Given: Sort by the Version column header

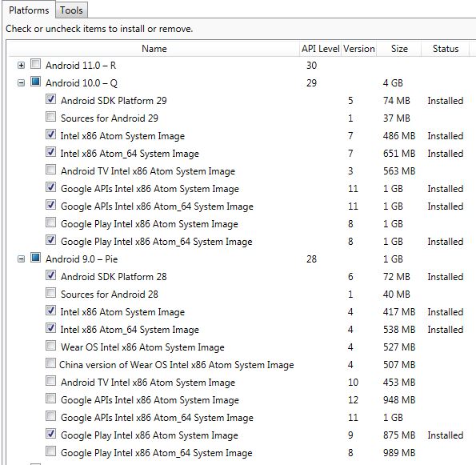Looking at the screenshot, I should [359, 49].
